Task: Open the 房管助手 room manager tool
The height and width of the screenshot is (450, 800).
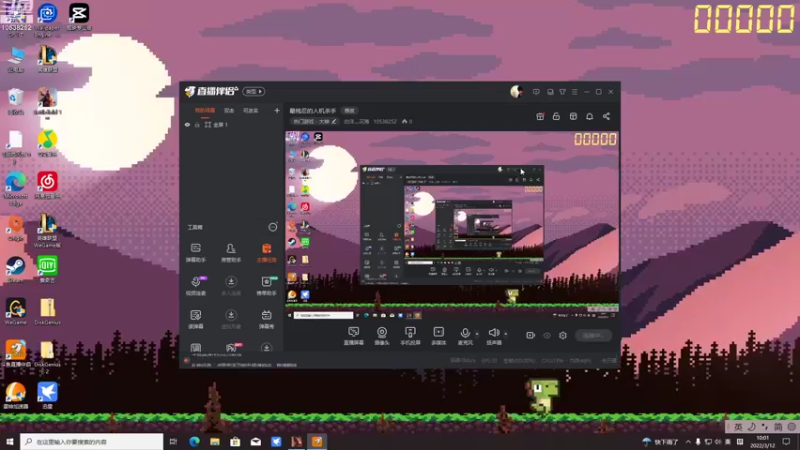Action: click(x=231, y=253)
